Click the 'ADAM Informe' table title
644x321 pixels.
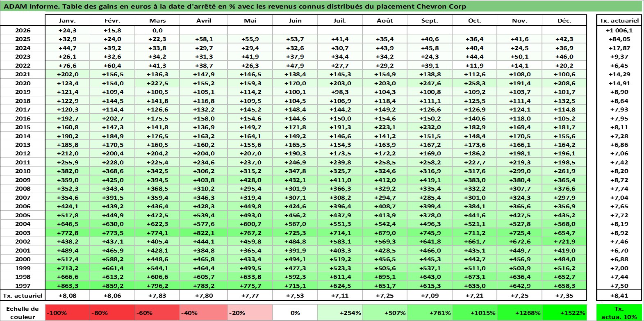235,6
